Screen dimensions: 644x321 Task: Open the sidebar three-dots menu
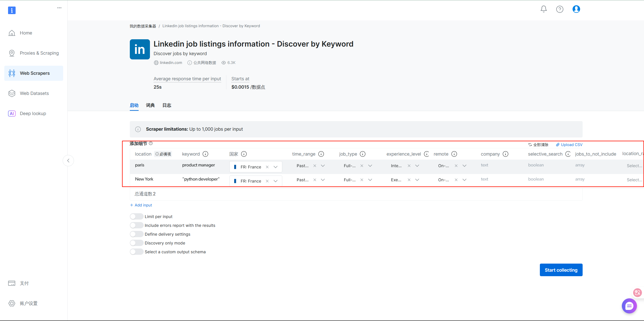pyautogui.click(x=59, y=8)
